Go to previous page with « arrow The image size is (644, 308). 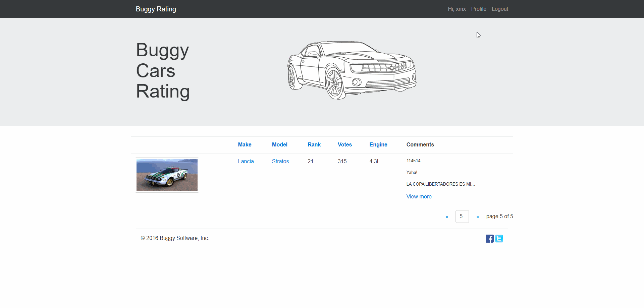click(447, 217)
